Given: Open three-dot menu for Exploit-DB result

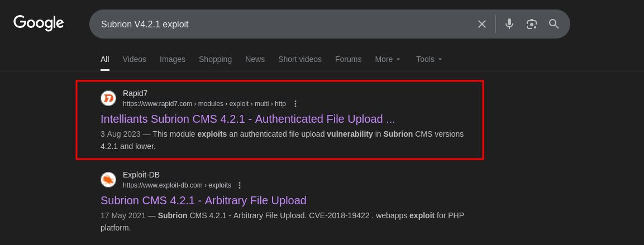Looking at the screenshot, I should point(240,185).
